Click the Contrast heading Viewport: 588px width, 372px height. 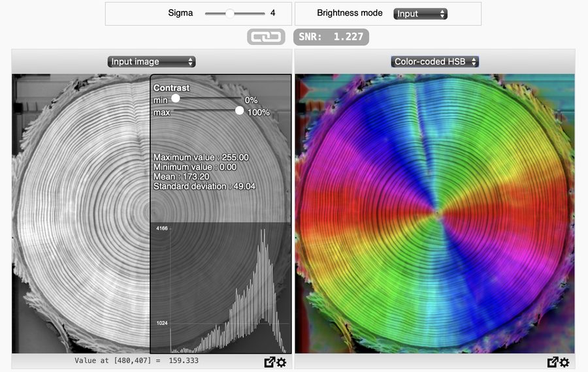click(171, 88)
